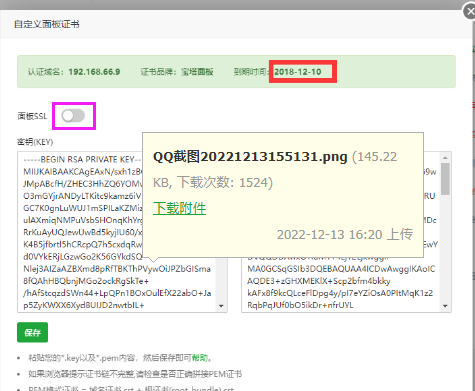Click the upload time 2022-12-13 16:20 上传

coord(345,234)
